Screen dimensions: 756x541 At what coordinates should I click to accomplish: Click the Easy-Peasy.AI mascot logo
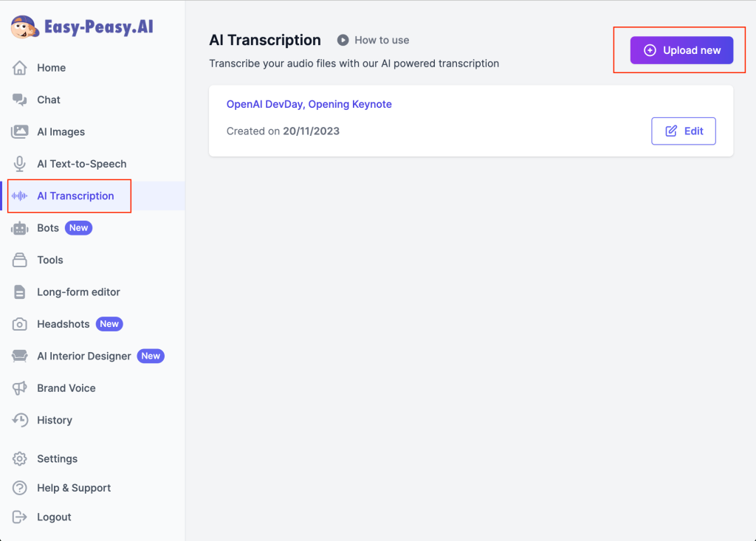click(x=26, y=27)
